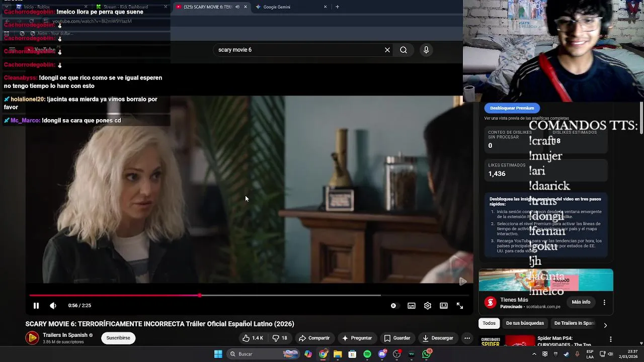
Task: Open options for Spider Man PS4 video
Action: tap(610, 339)
